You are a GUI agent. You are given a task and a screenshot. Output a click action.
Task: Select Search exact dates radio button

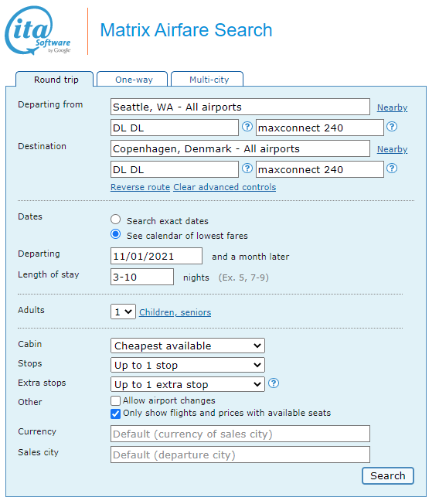coord(116,220)
